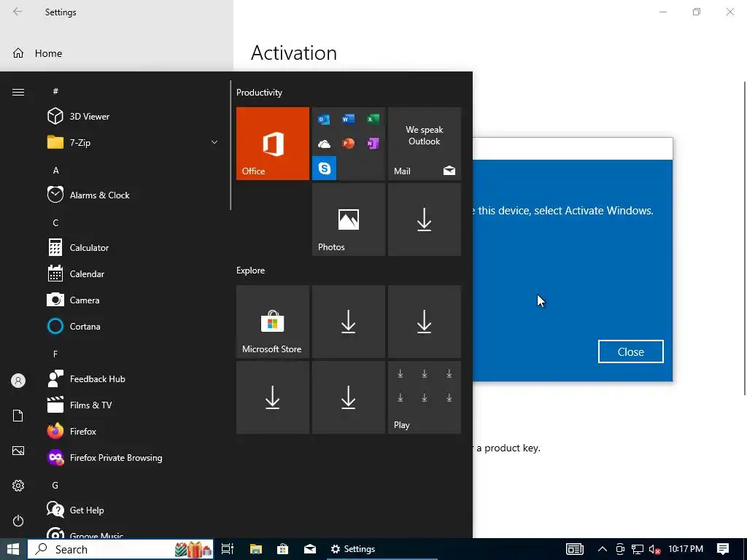Open the Play folder tile
Screen dimensions: 747x560
coord(425,397)
